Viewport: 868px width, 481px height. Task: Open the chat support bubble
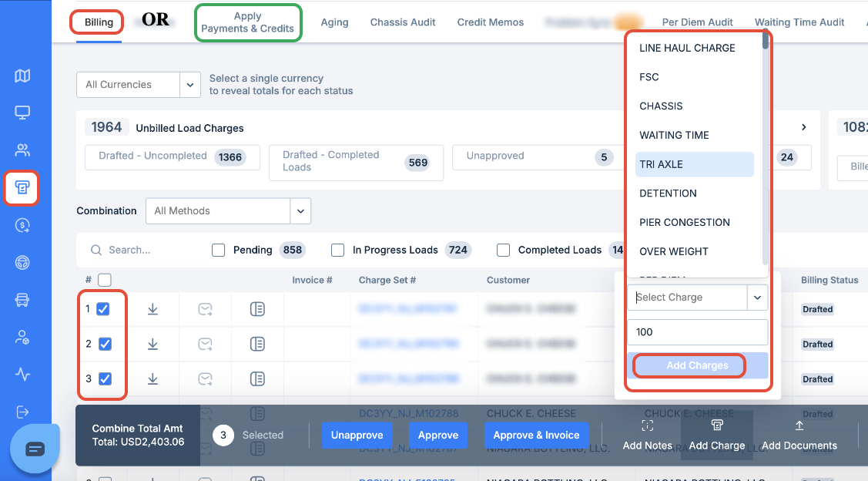35,449
